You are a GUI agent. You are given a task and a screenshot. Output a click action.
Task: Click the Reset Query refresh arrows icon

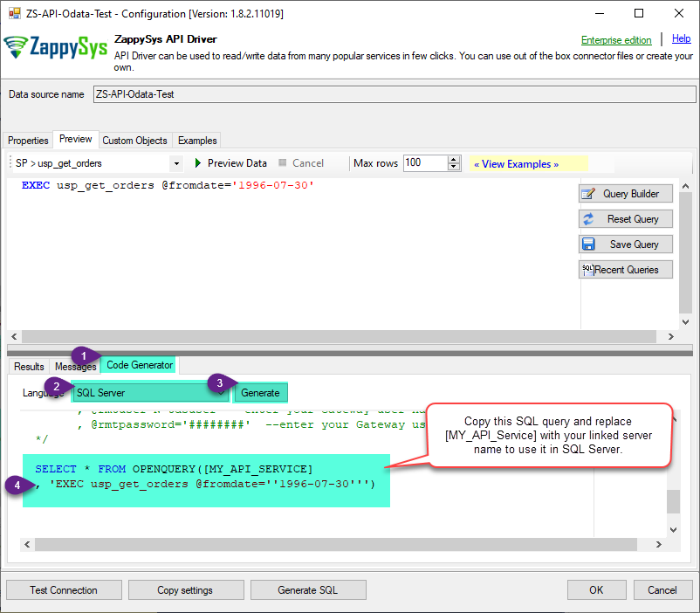[x=588, y=219]
